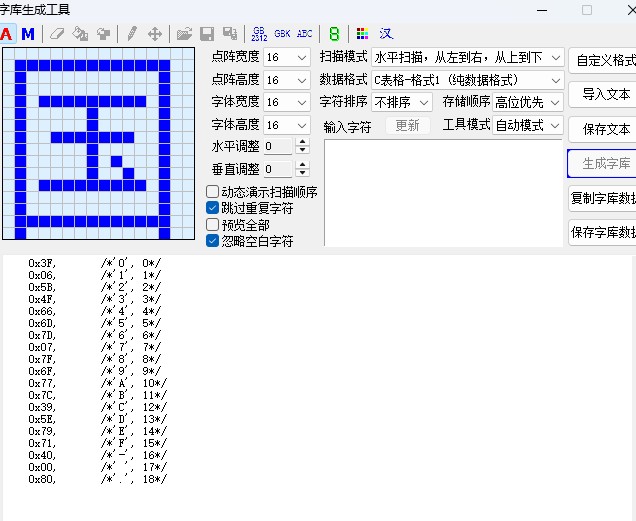Click the line 0x77 for character 'A'
Image resolution: width=636 pixels, height=521 pixels.
(97, 383)
